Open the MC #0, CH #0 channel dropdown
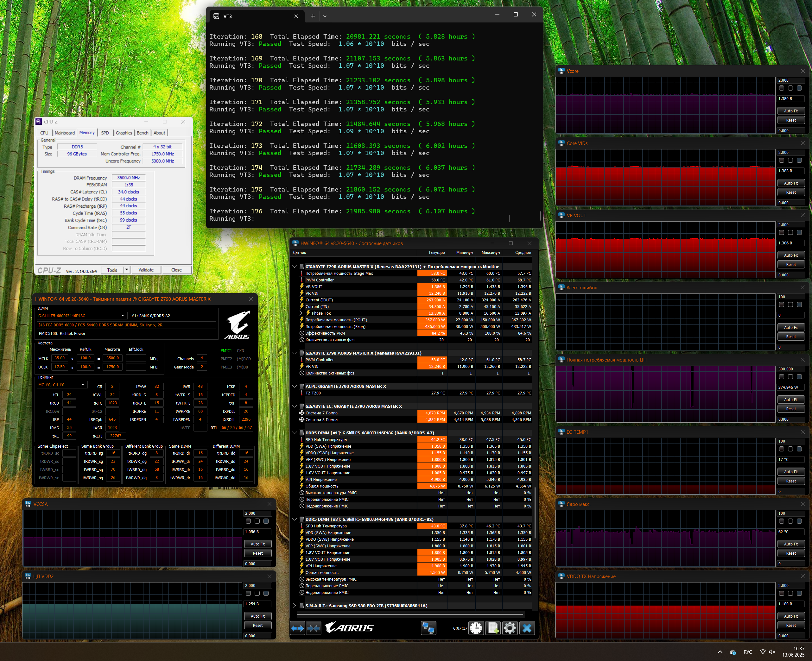The width and height of the screenshot is (812, 661). (x=83, y=385)
